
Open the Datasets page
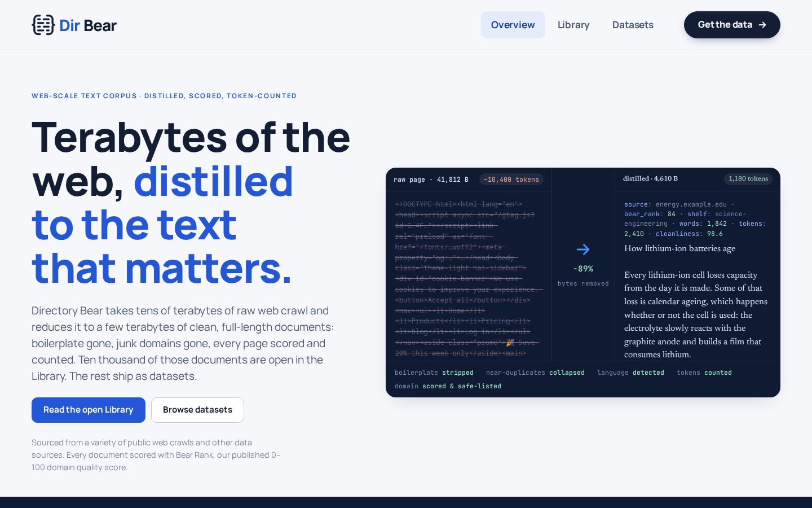pos(633,25)
